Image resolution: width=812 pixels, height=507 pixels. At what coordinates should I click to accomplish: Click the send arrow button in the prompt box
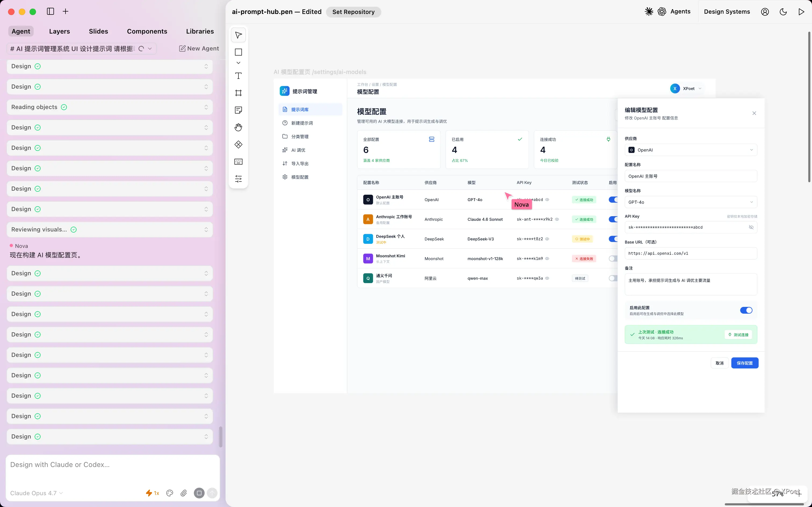click(212, 493)
